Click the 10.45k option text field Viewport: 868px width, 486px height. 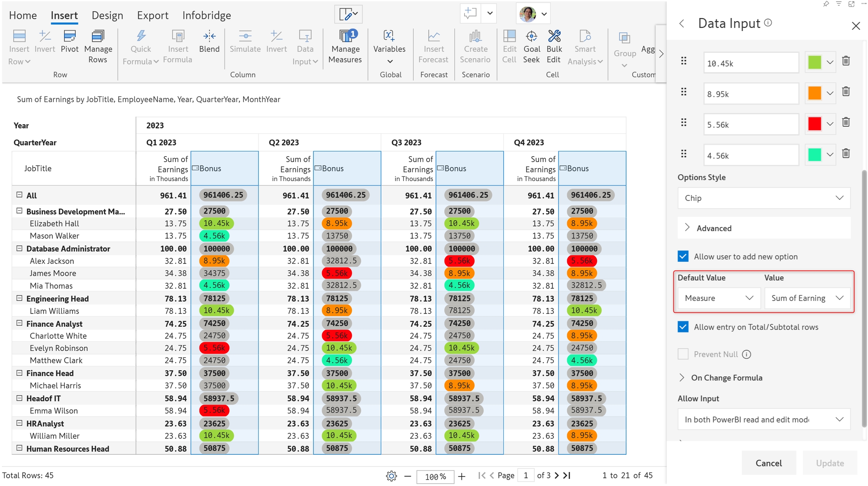pyautogui.click(x=750, y=63)
